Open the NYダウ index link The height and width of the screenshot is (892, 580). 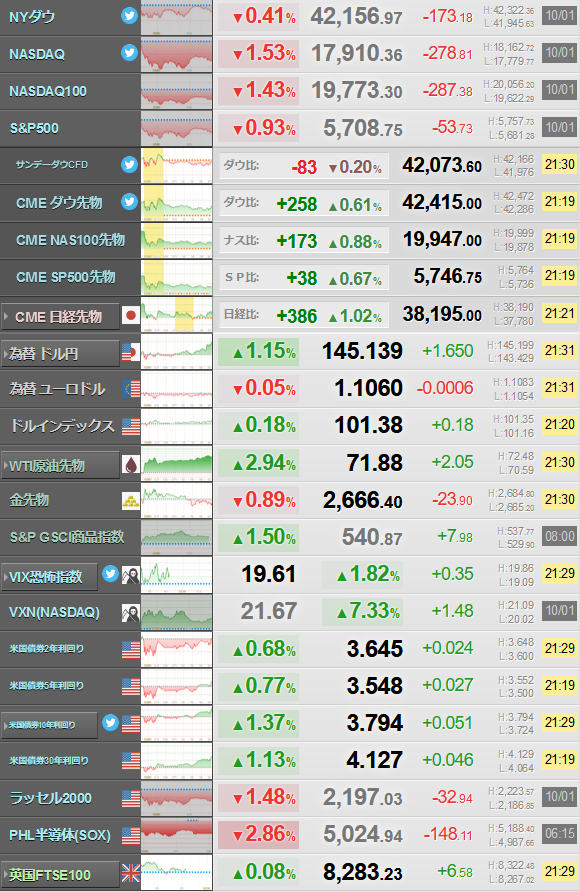coord(32,17)
